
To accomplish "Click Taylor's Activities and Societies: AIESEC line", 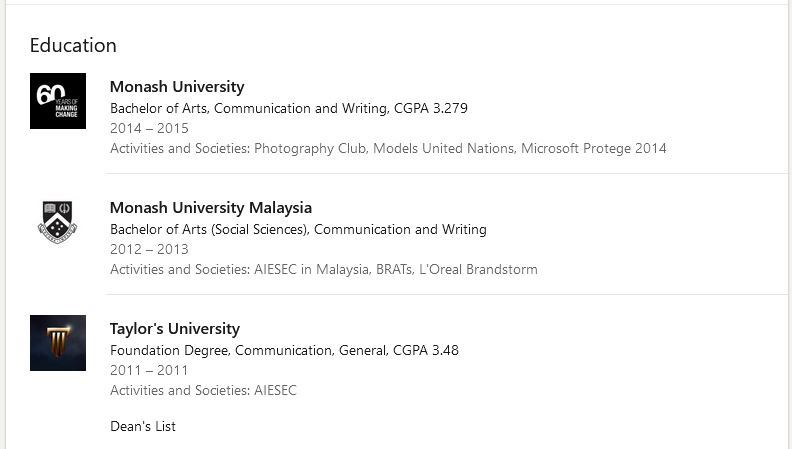I will (x=203, y=390).
